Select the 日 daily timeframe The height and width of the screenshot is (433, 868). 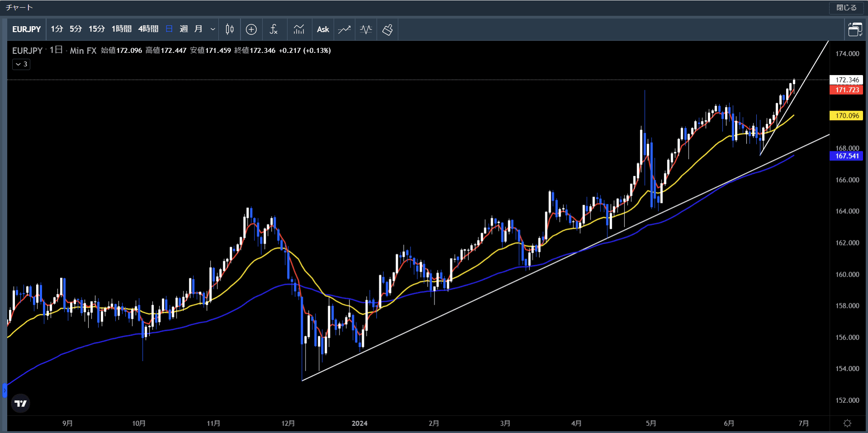(170, 29)
